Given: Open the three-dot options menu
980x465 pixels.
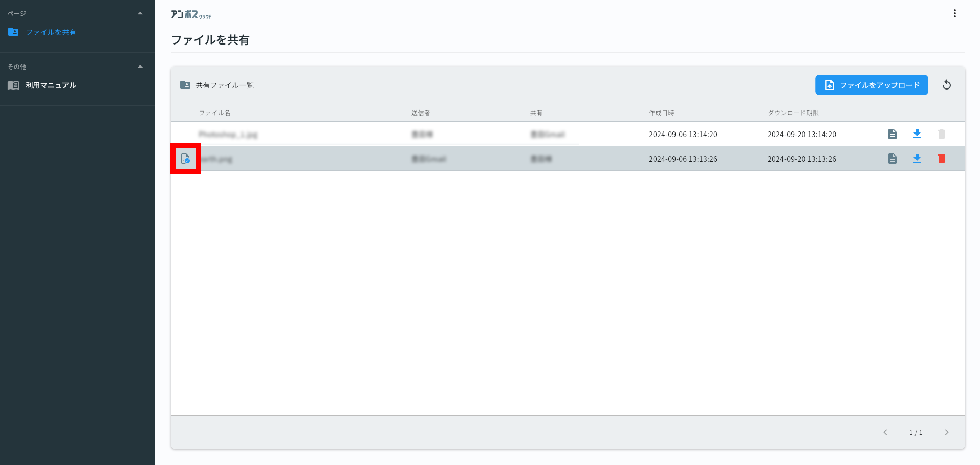Looking at the screenshot, I should pyautogui.click(x=954, y=13).
